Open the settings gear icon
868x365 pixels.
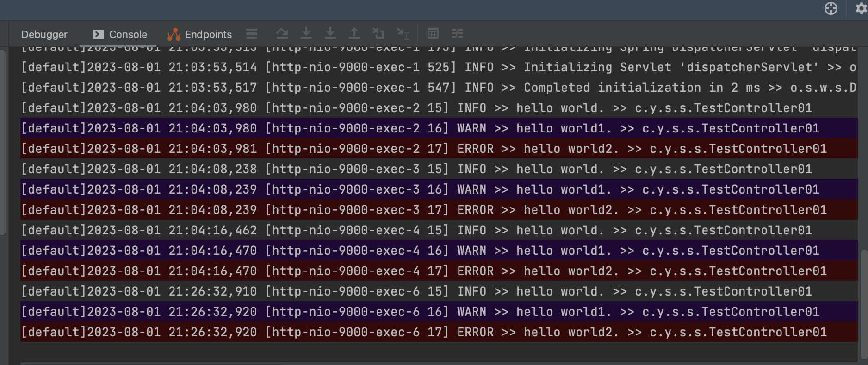pos(861,8)
